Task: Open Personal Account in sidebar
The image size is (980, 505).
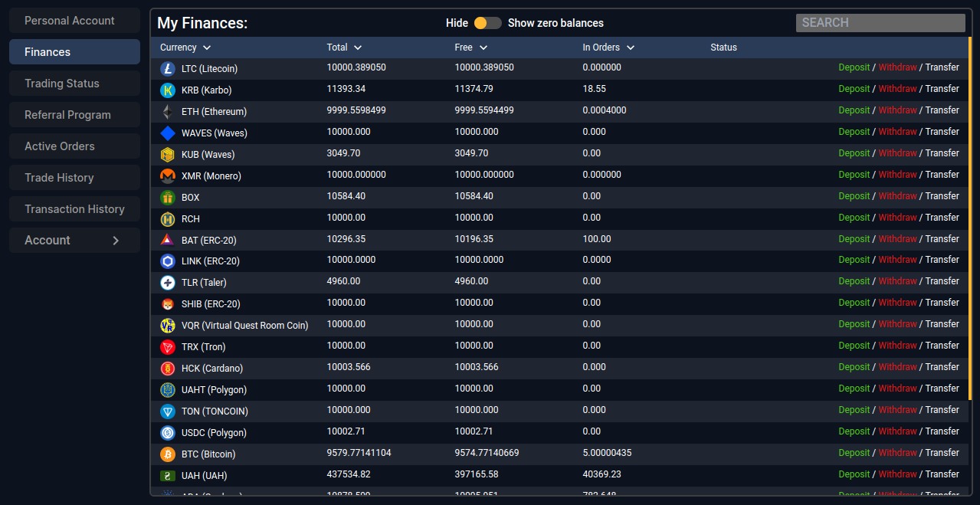Action: coord(74,21)
